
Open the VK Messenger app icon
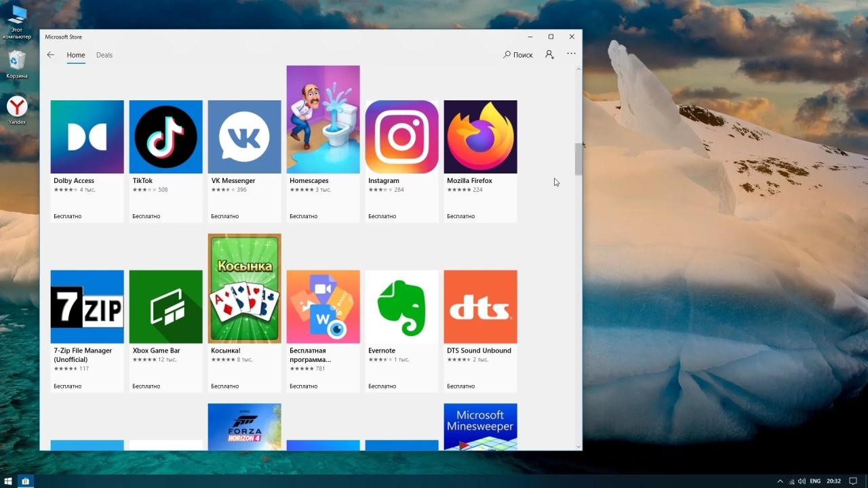[x=245, y=137]
